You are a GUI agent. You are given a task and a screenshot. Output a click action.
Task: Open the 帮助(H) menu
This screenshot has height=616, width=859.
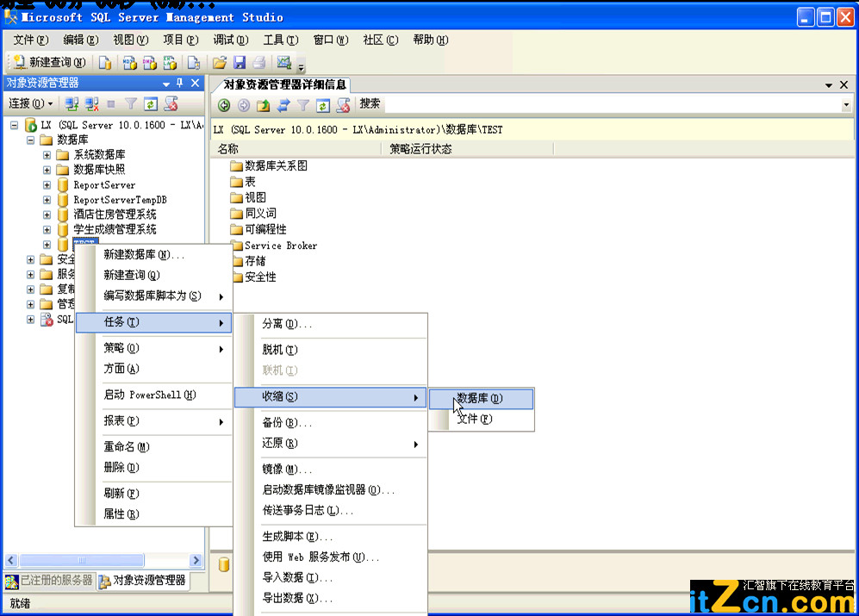coord(431,40)
